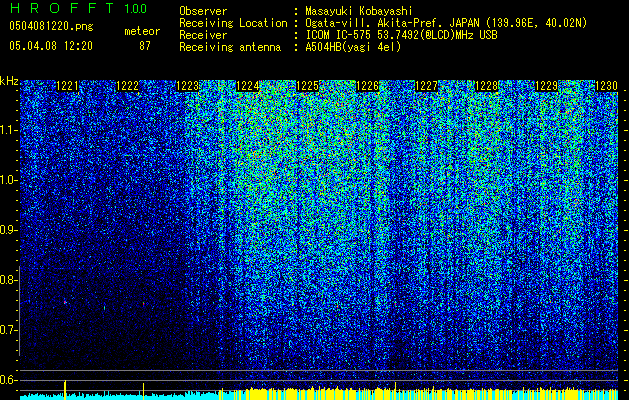Click the meteor label
The width and height of the screenshot is (629, 400).
(x=142, y=31)
